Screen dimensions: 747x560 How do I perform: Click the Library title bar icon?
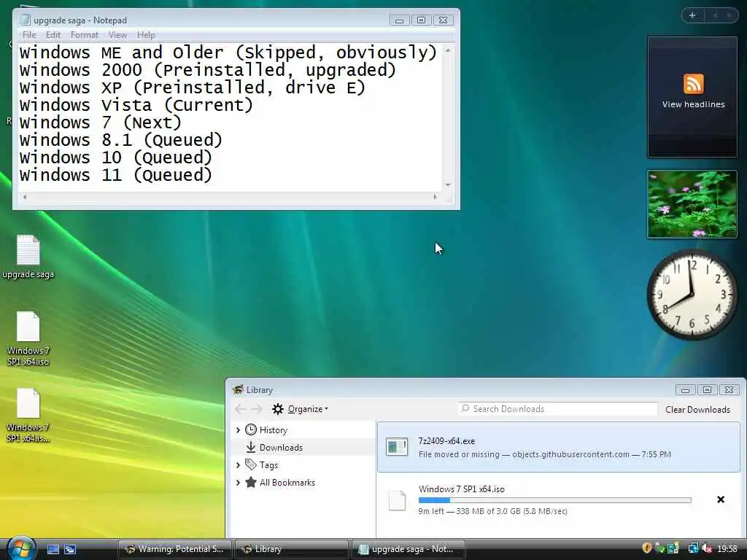point(238,389)
